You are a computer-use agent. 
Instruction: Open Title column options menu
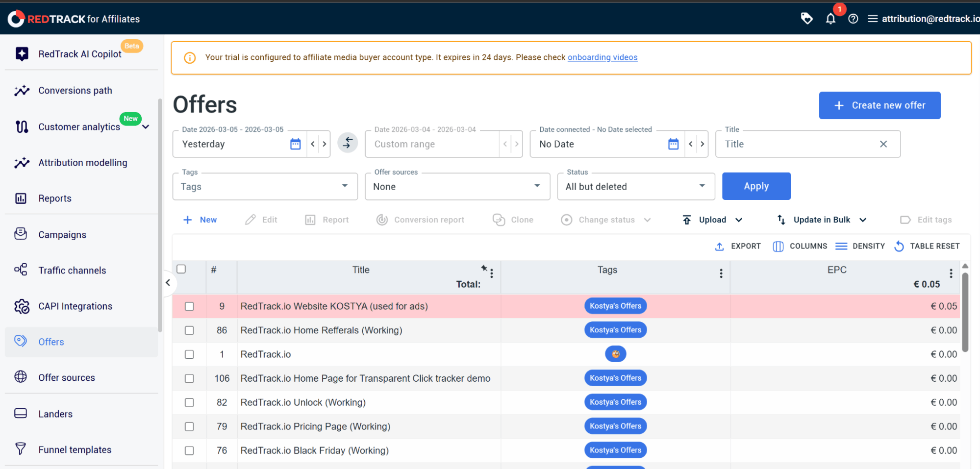coord(492,273)
